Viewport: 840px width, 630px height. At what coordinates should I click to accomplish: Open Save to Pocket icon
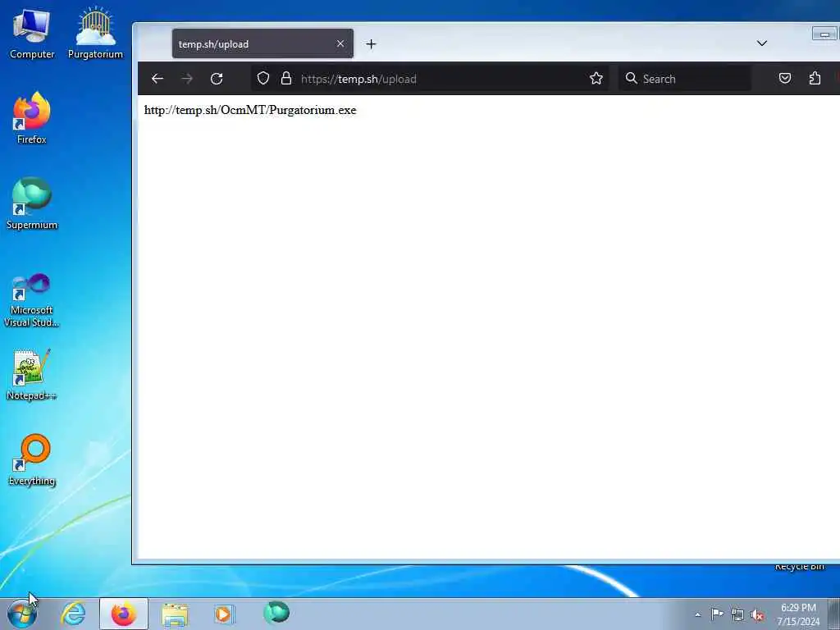click(x=785, y=78)
